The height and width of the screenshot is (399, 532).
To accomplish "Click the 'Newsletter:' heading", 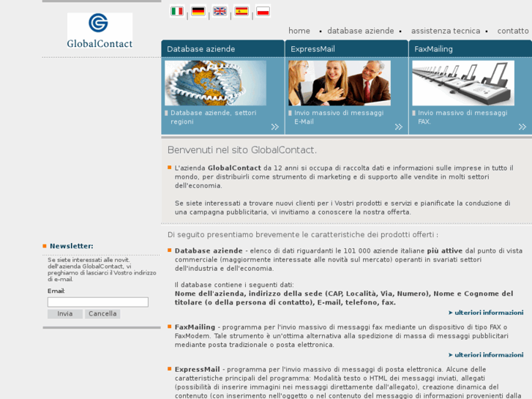I will 71,246.
